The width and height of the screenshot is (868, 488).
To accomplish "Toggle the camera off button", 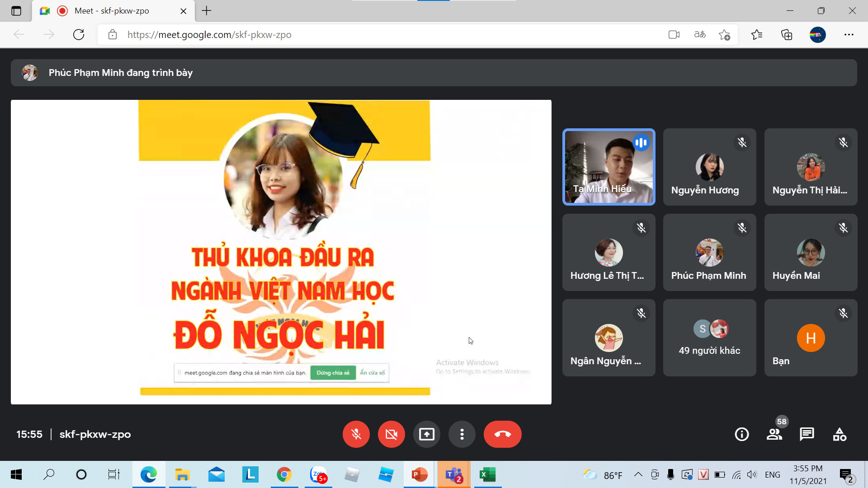I will point(391,434).
